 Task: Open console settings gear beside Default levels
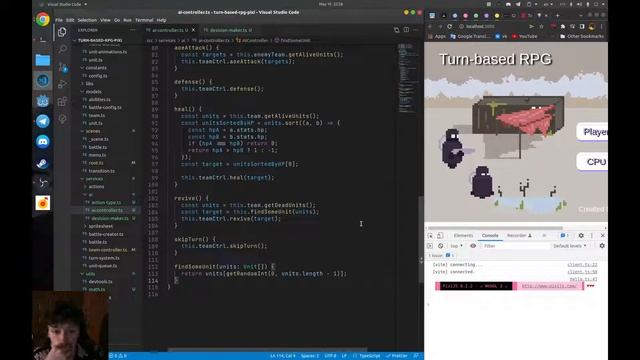[x=602, y=246]
